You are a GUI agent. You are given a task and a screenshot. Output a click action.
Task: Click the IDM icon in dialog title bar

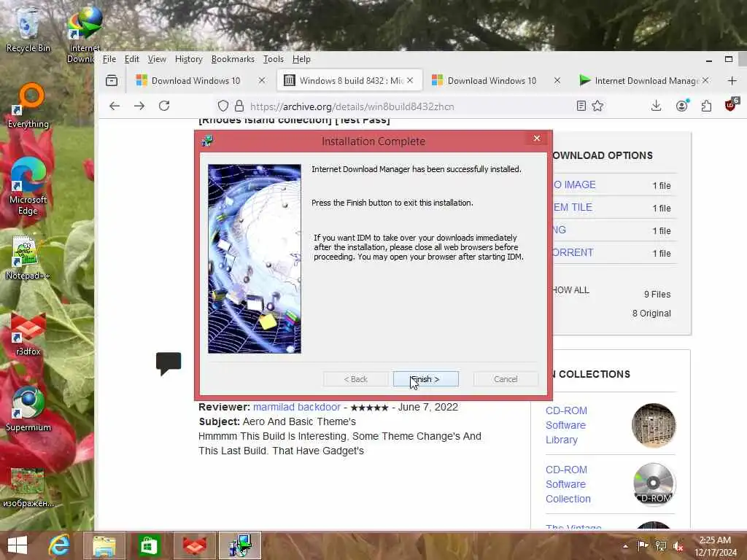(x=207, y=141)
